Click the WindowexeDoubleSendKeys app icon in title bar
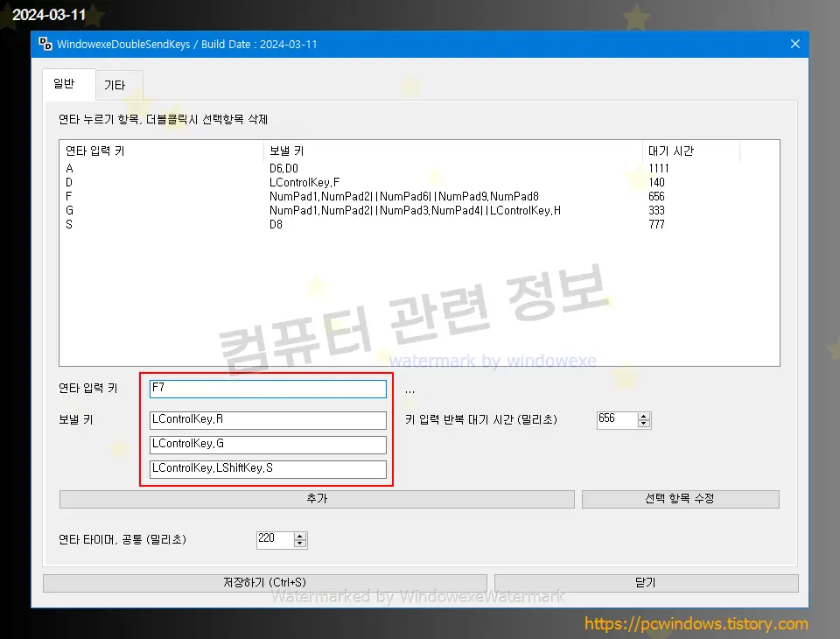This screenshot has width=840, height=639. [45, 44]
